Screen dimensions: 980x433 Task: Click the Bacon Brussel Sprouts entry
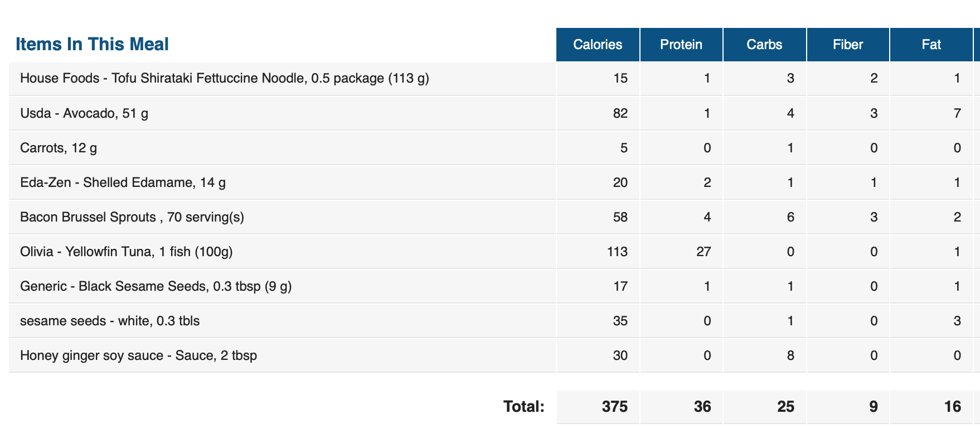click(x=132, y=217)
